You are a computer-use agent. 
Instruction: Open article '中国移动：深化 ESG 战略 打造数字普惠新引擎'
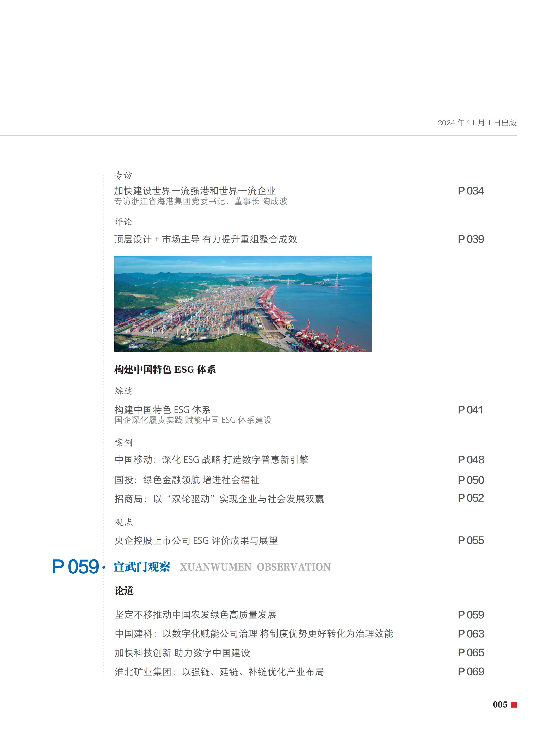coord(211,460)
